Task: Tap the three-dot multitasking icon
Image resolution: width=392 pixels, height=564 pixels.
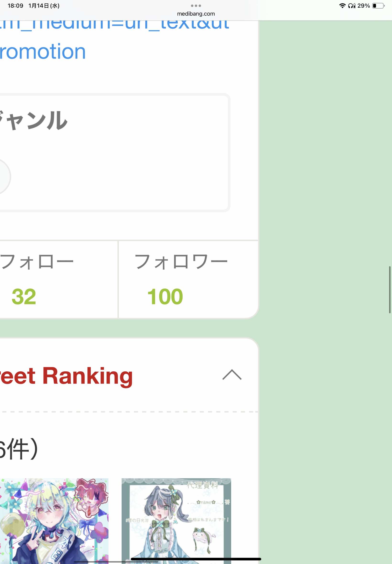Action: tap(196, 6)
